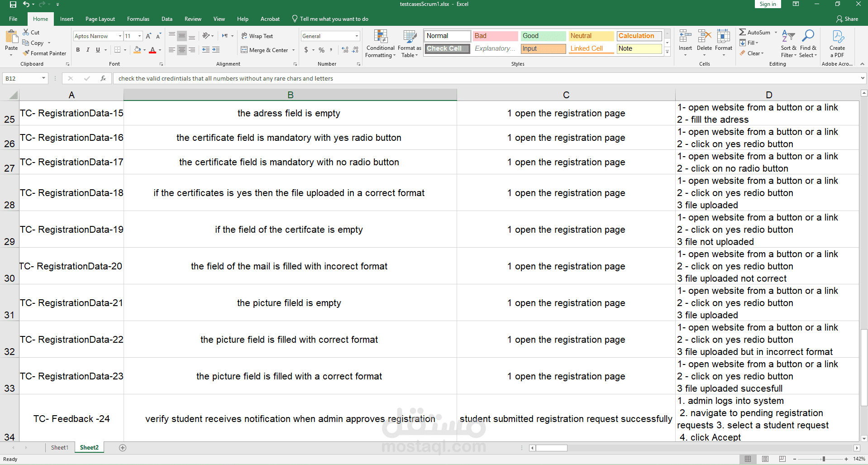Image resolution: width=868 pixels, height=465 pixels.
Task: Open the font size dropdown
Action: (x=140, y=36)
